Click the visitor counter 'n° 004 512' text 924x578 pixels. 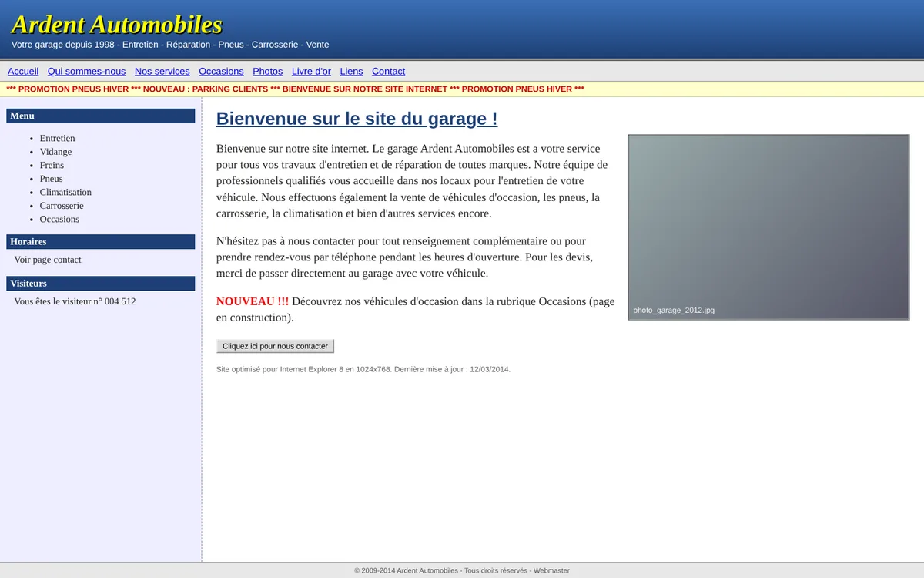pos(115,301)
